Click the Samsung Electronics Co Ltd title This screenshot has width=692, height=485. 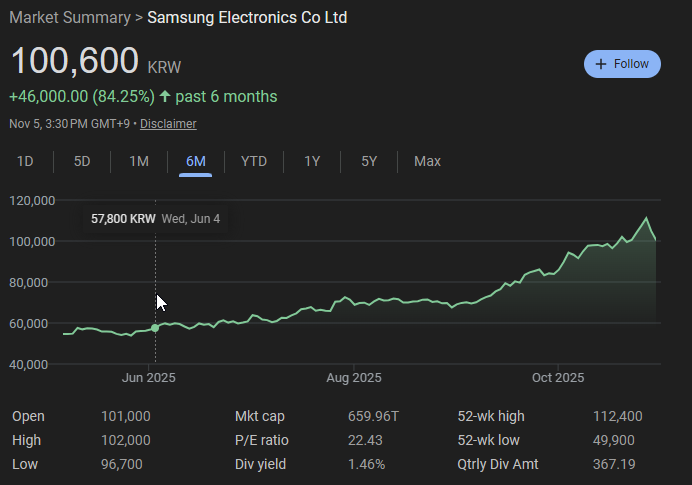247,18
